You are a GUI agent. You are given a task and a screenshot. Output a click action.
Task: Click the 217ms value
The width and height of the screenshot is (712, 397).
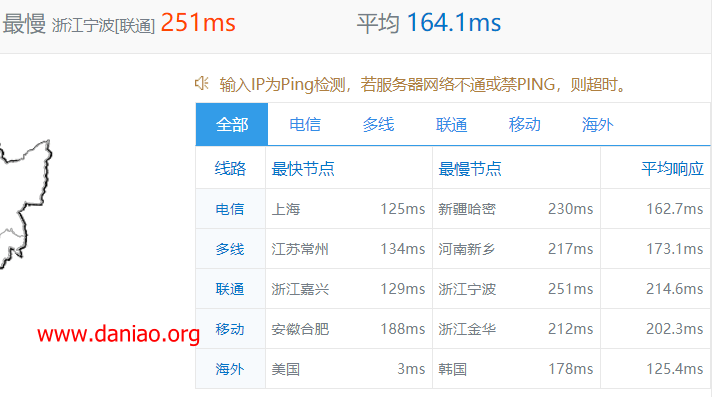(x=570, y=249)
